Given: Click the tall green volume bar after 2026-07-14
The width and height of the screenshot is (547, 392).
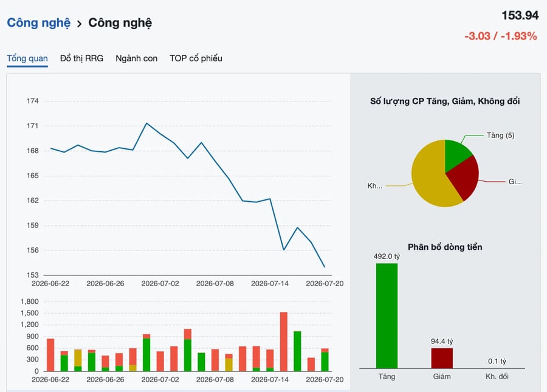Looking at the screenshot, I should (x=297, y=351).
